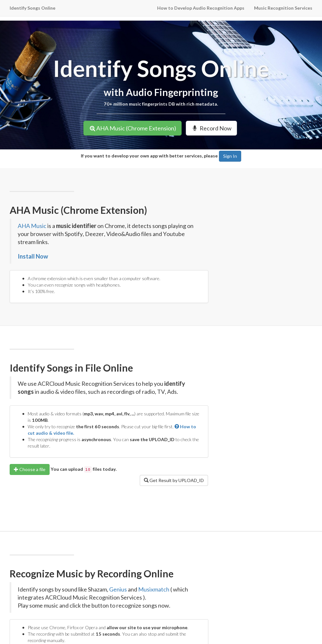Open the Music Recognition Services nav item
Viewport: 322px width, 644px height.
(x=283, y=8)
